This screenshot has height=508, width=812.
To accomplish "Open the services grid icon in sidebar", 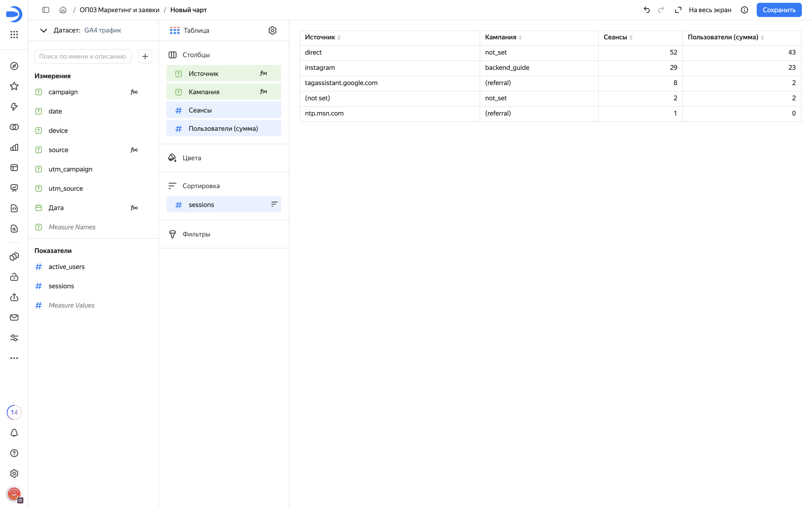I will [14, 34].
